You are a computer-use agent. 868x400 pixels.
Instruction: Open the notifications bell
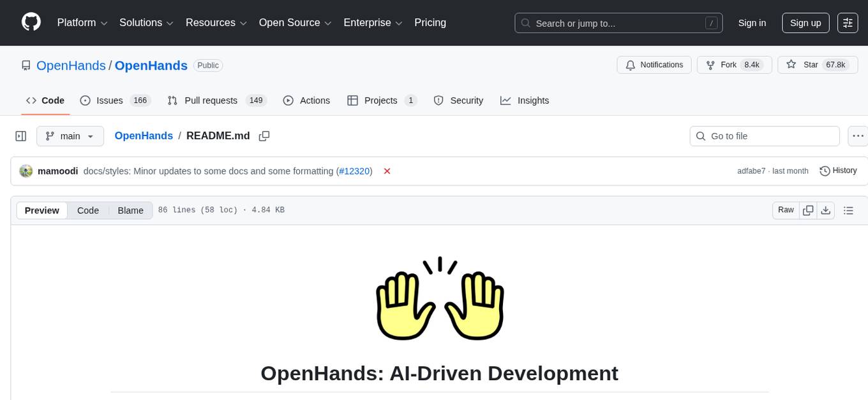[631, 65]
